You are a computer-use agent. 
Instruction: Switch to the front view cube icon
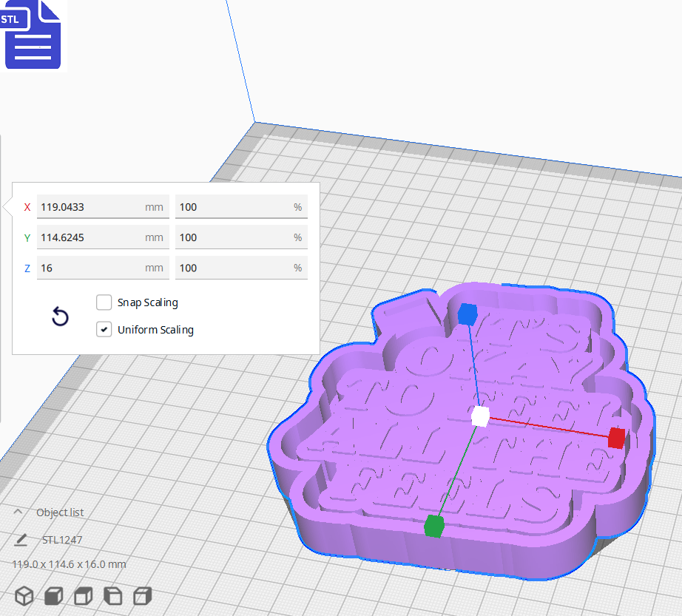tap(53, 595)
